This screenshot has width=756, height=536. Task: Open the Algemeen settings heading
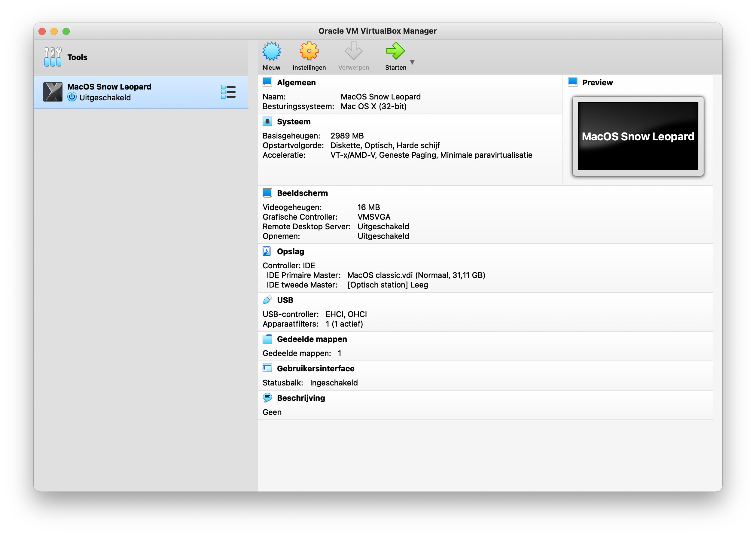tap(296, 83)
